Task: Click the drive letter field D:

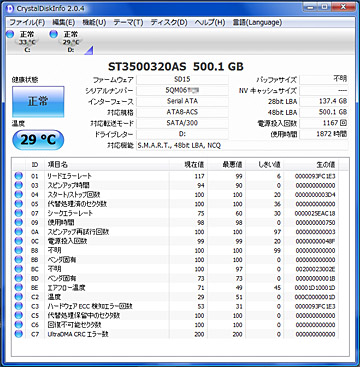Action: coord(182,134)
